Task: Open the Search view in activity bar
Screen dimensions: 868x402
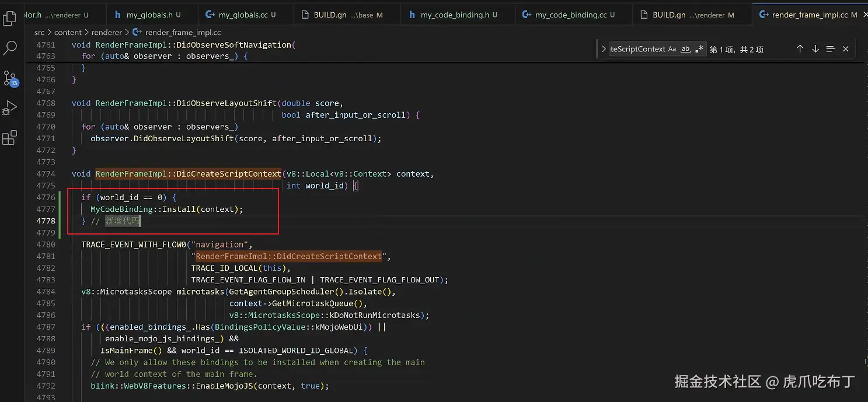Action: click(10, 48)
